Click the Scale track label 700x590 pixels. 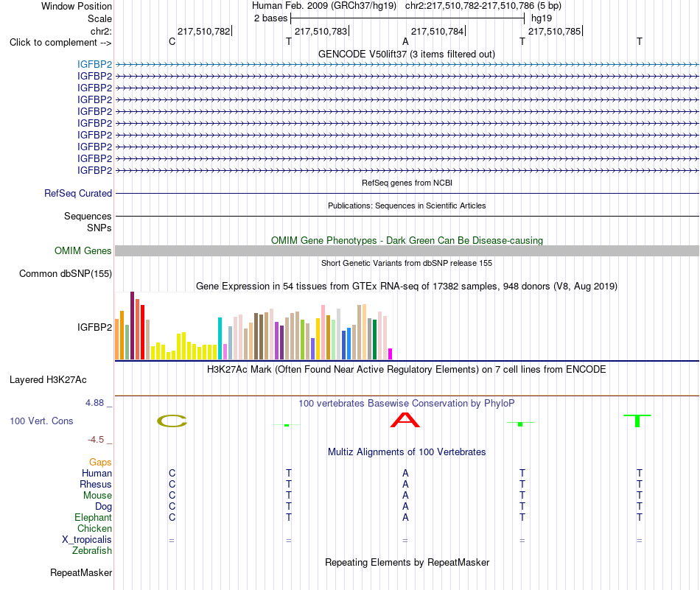pyautogui.click(x=99, y=18)
